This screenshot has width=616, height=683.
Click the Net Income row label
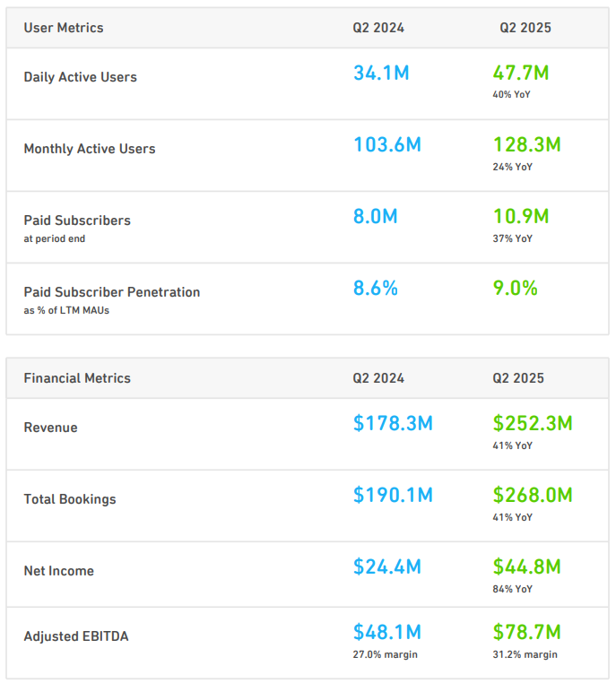58,571
